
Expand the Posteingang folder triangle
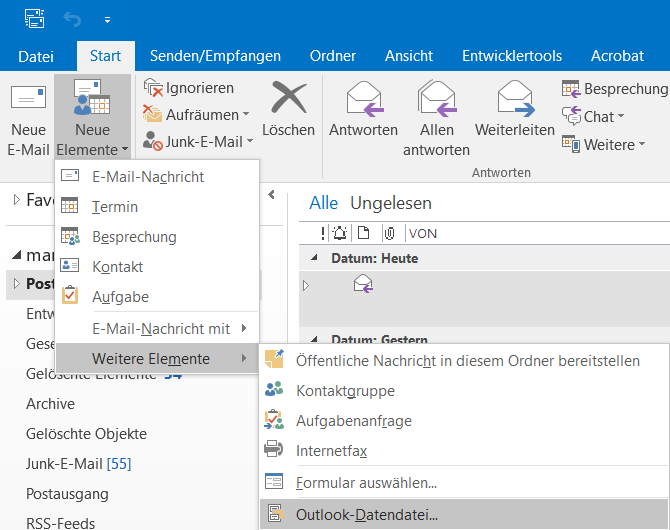coord(17,283)
